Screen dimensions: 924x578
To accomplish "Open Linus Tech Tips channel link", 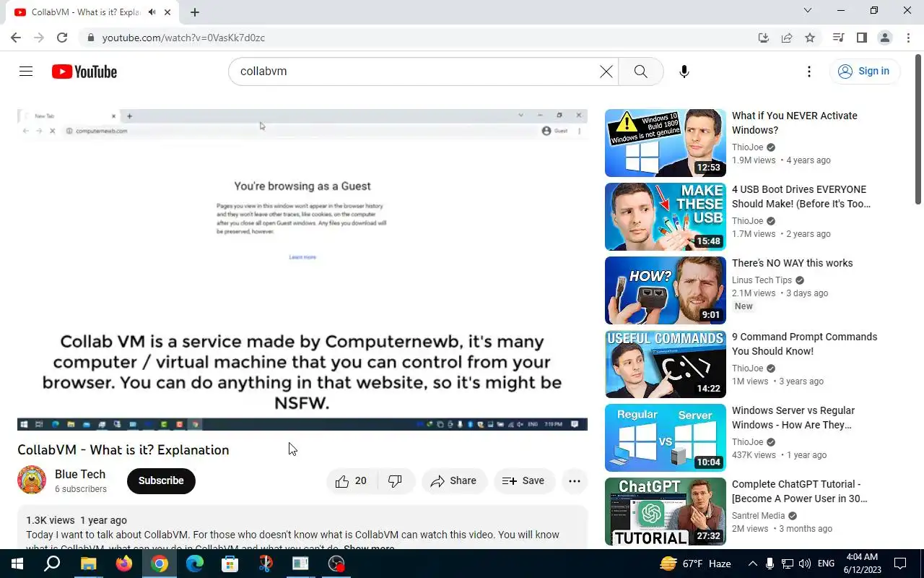I will (762, 280).
